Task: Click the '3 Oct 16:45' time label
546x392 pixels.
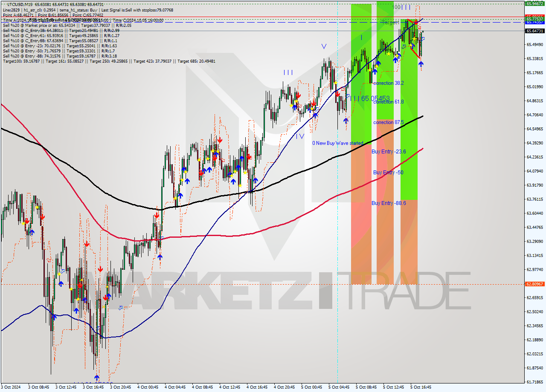Action: point(93,387)
